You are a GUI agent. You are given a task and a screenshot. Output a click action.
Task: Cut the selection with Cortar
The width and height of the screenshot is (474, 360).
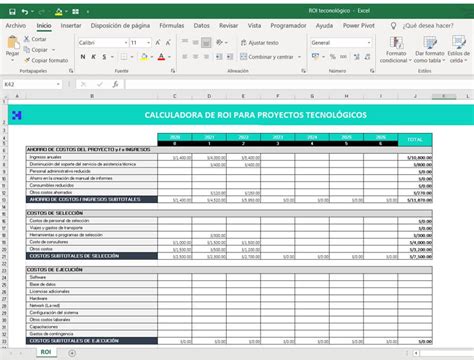coord(35,39)
